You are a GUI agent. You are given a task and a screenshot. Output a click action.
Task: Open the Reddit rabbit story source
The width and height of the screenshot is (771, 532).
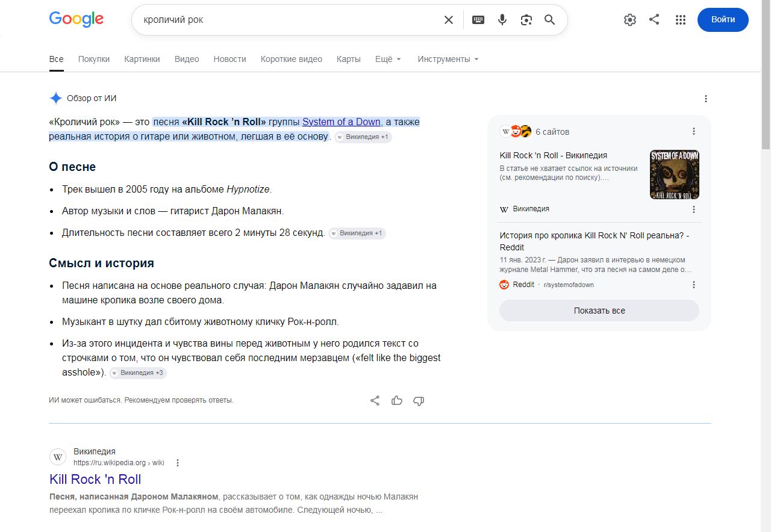click(595, 241)
